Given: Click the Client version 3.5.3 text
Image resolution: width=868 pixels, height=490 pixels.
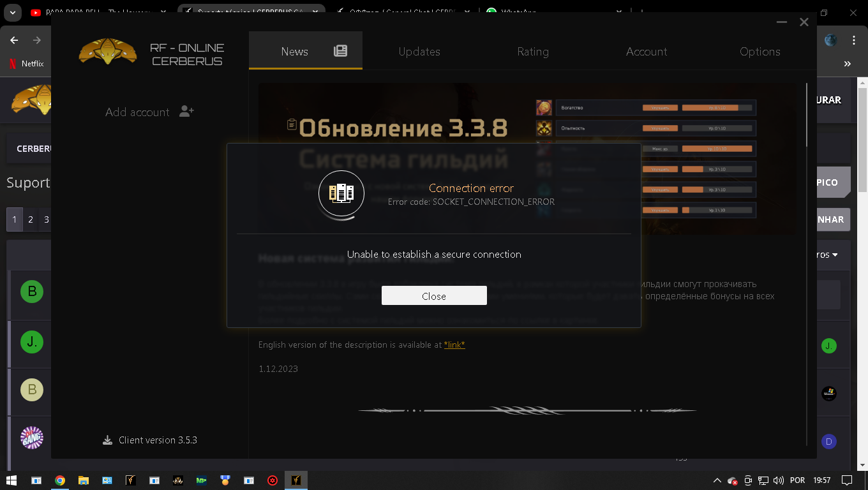Looking at the screenshot, I should [158, 440].
